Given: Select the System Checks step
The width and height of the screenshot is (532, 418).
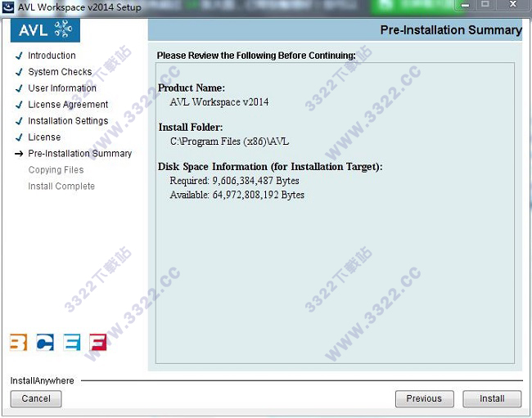Looking at the screenshot, I should pos(60,72).
